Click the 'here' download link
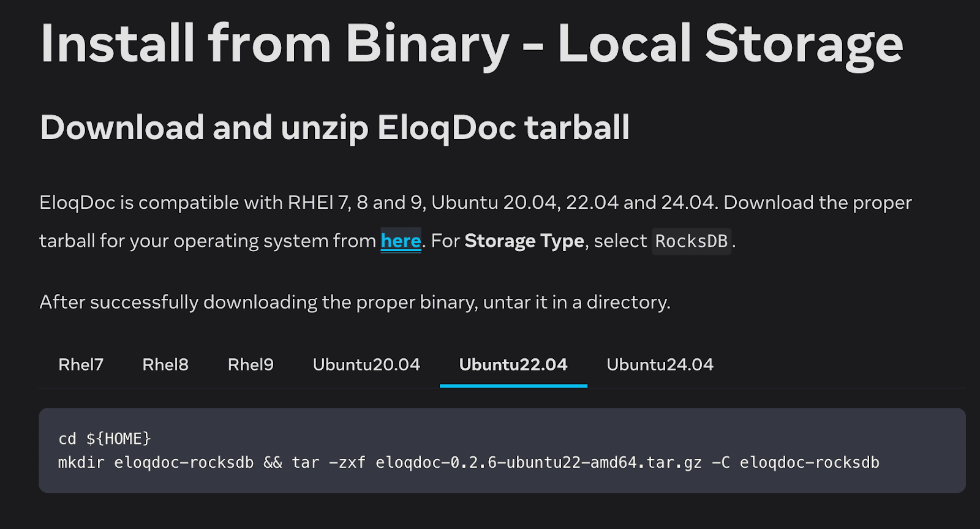 coord(400,241)
